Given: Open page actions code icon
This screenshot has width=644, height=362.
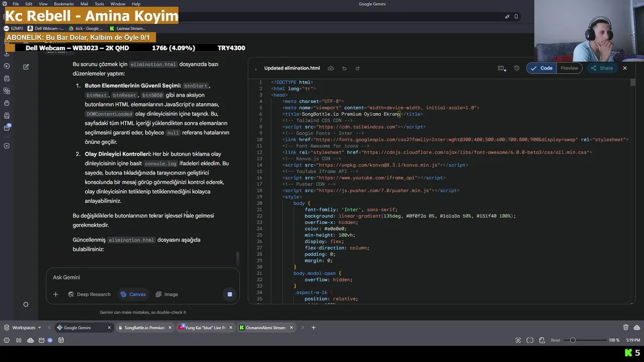Looking at the screenshot, I should coord(541,340).
